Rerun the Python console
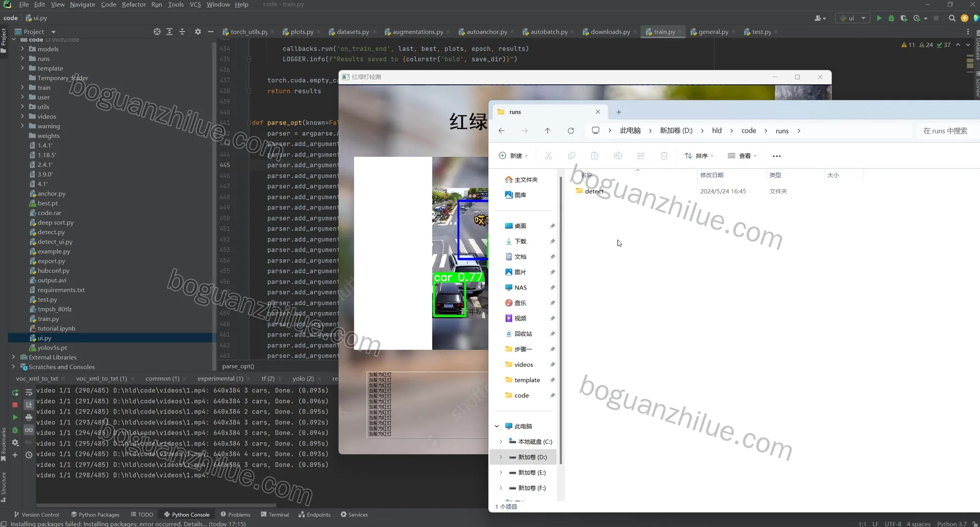The width and height of the screenshot is (980, 527). point(15,393)
